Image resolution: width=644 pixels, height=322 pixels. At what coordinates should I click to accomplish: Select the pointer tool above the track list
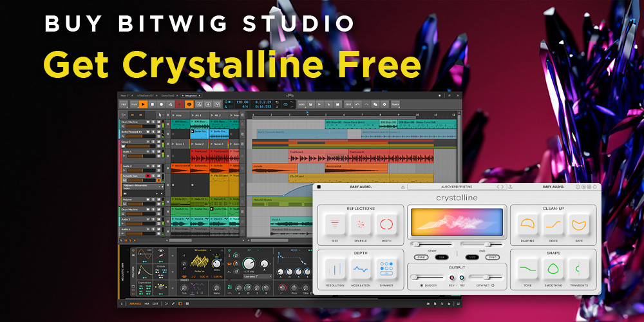[160, 115]
